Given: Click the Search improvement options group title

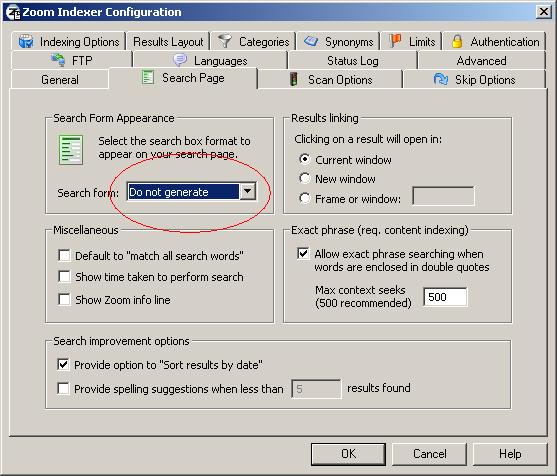Looking at the screenshot, I should tap(121, 341).
